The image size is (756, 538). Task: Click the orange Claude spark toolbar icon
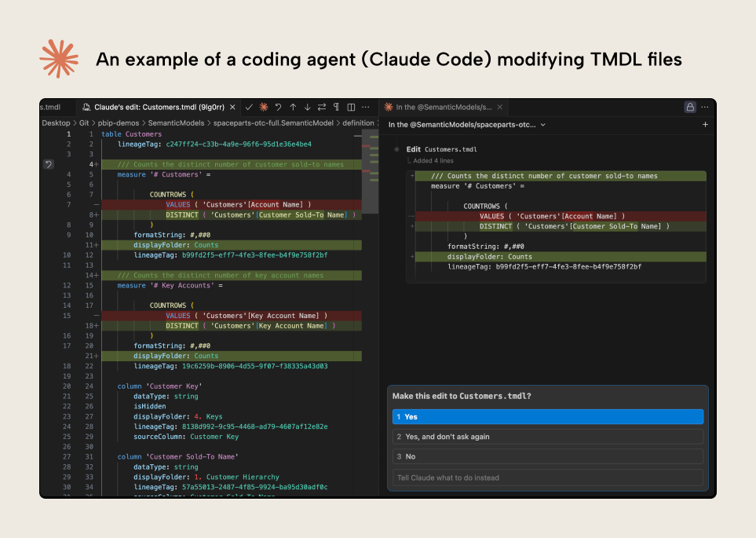[263, 107]
